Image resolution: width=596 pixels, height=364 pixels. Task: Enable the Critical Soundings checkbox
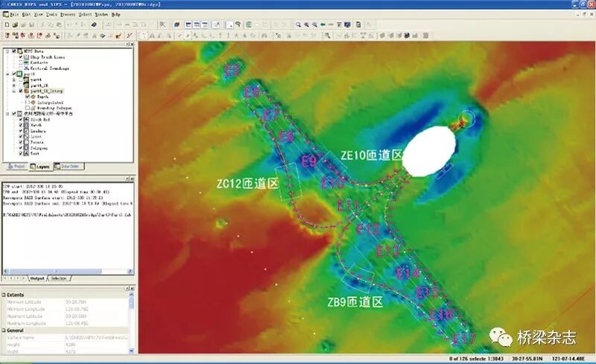click(x=21, y=68)
